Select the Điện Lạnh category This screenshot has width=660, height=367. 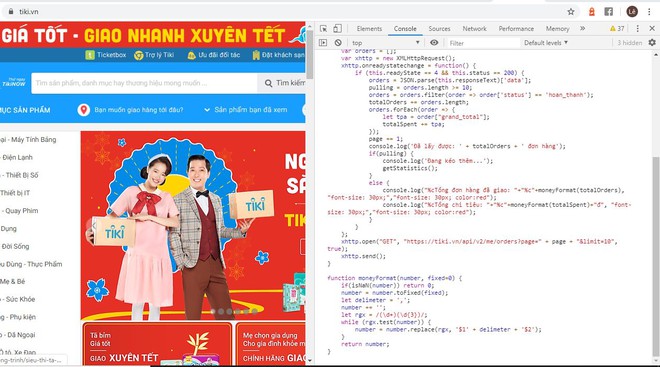click(x=17, y=157)
